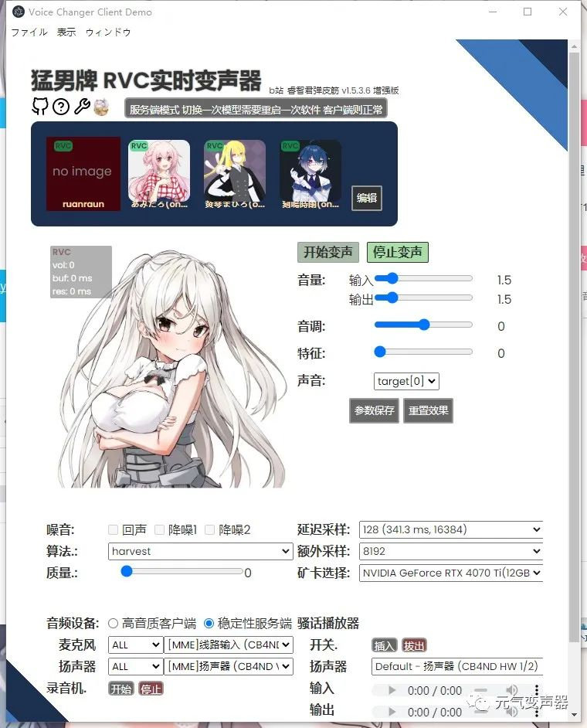Start voice changing with 开始变声

tap(328, 252)
